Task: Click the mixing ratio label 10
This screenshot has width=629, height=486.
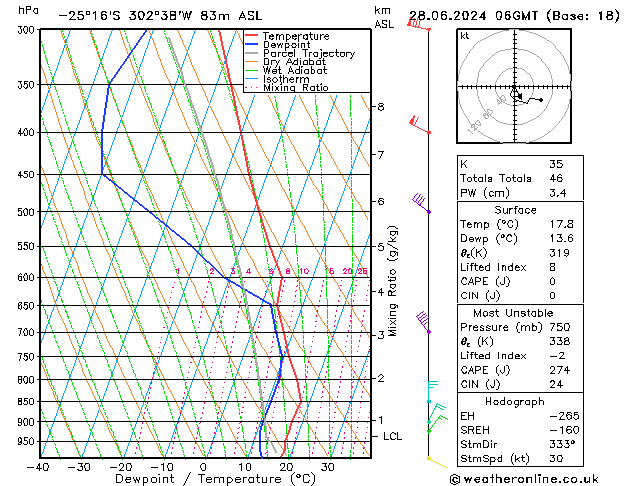Action: [x=304, y=271]
